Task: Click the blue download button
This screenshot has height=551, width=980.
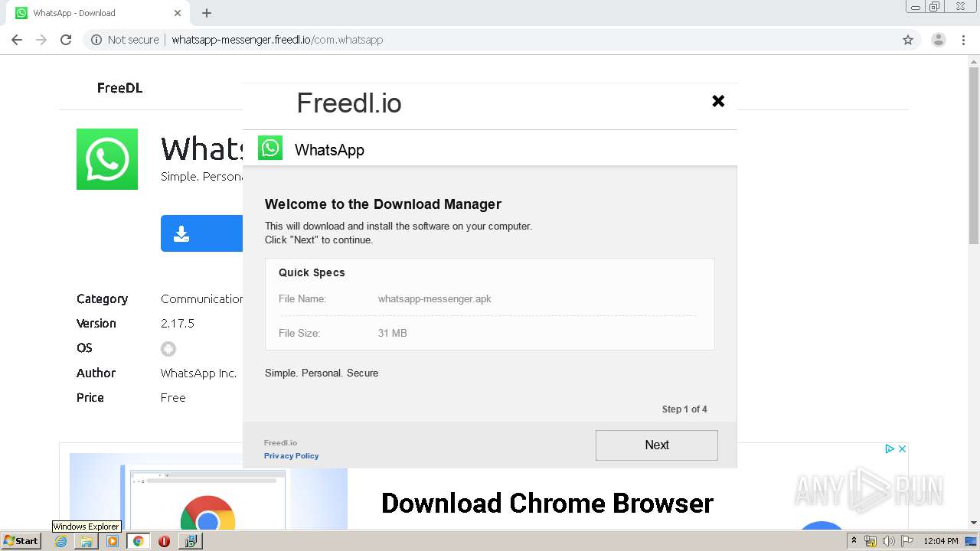Action: tap(201, 233)
